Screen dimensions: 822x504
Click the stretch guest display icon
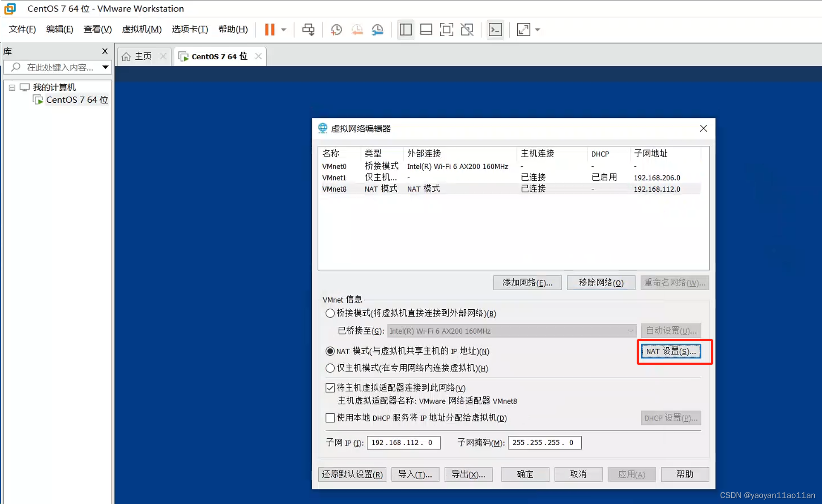click(x=523, y=29)
